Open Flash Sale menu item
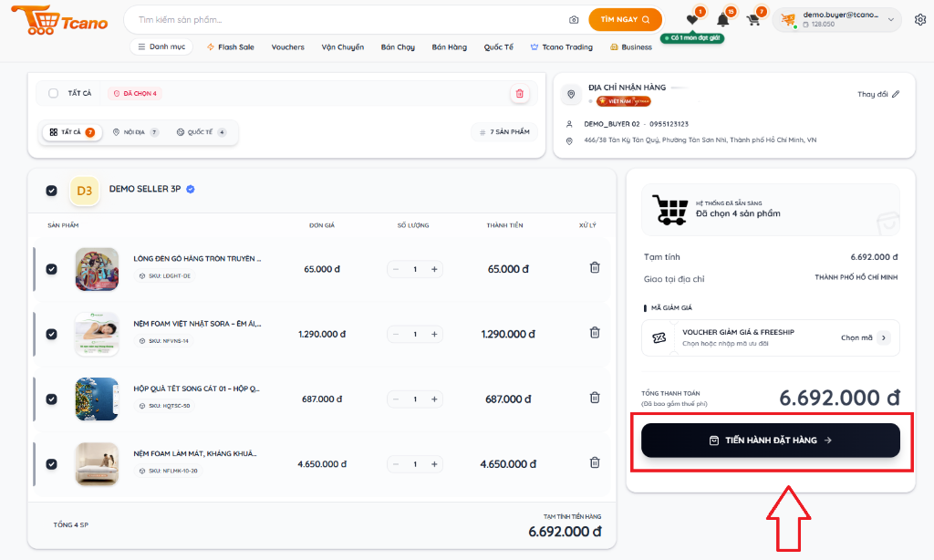Screen dimensions: 934x560 tap(231, 47)
